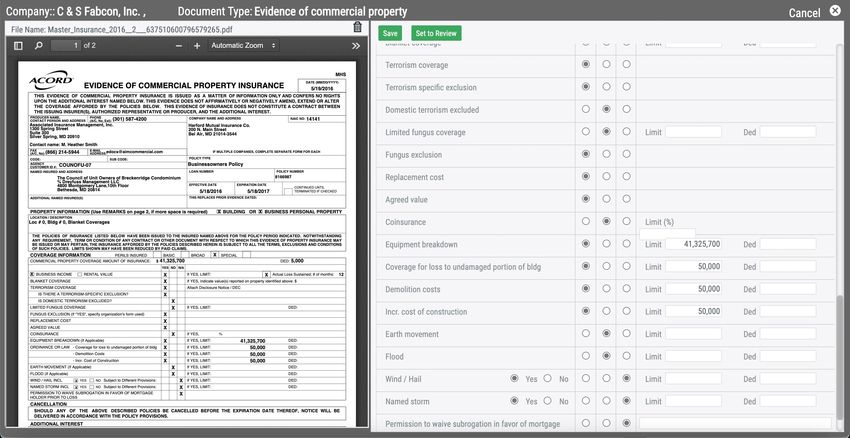Select No for Replacement cost

click(x=606, y=177)
